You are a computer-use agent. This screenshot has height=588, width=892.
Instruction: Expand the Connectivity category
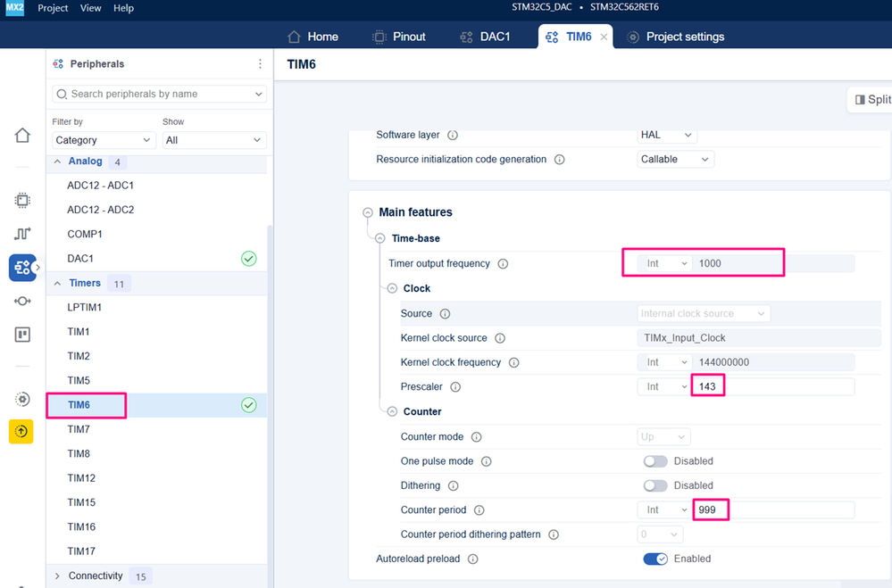[57, 576]
